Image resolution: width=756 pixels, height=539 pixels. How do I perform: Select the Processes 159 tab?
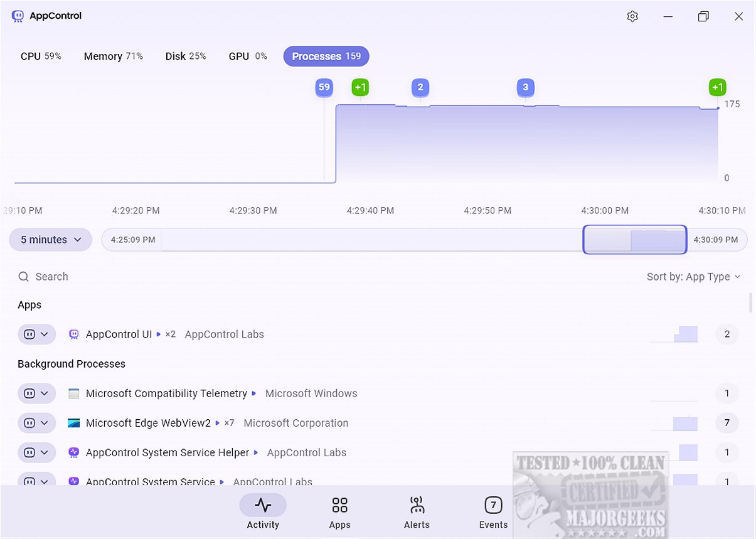click(x=326, y=56)
